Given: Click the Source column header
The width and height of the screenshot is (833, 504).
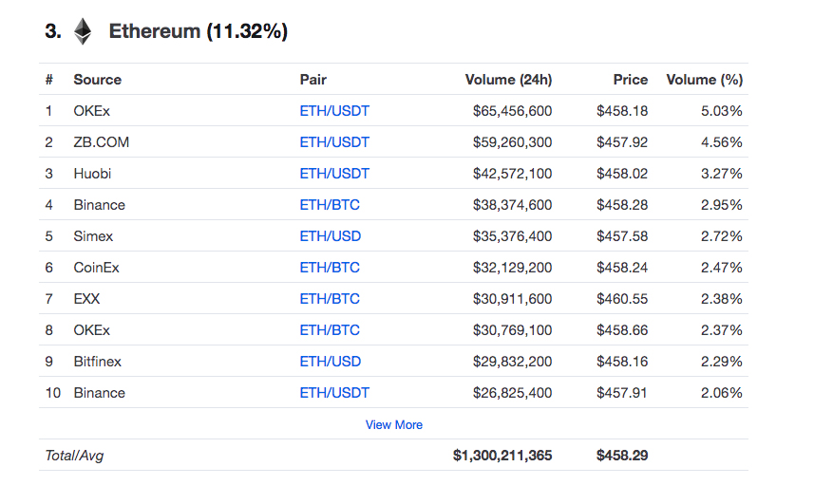Looking at the screenshot, I should 97,80.
